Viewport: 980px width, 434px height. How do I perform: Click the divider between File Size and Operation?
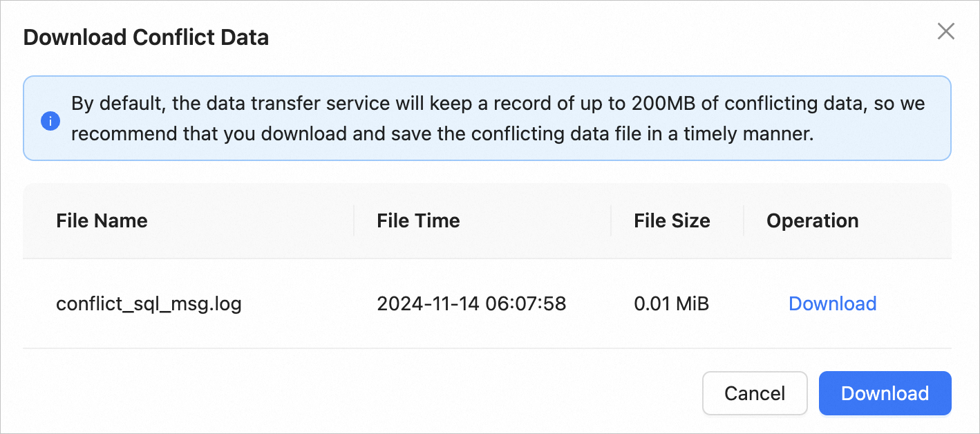click(x=744, y=220)
